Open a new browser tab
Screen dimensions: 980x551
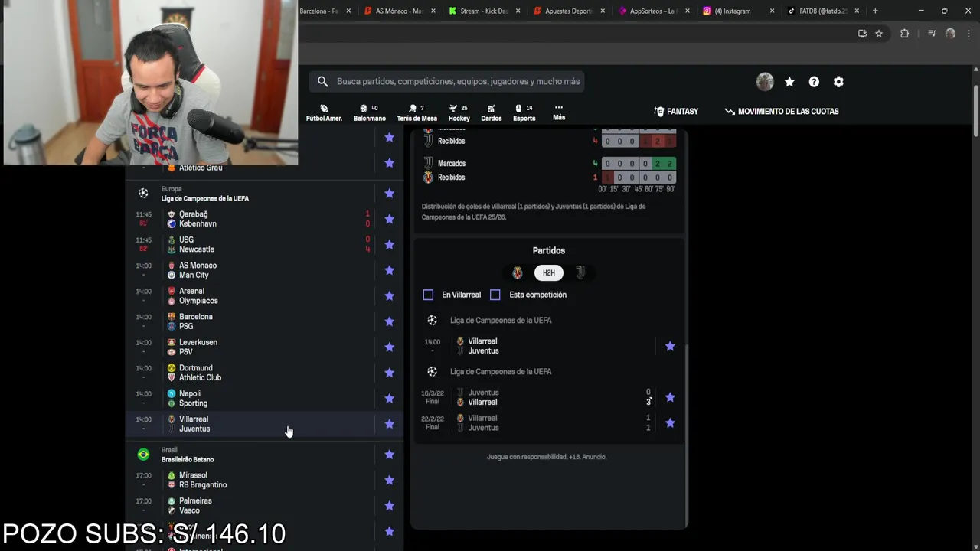tap(875, 11)
